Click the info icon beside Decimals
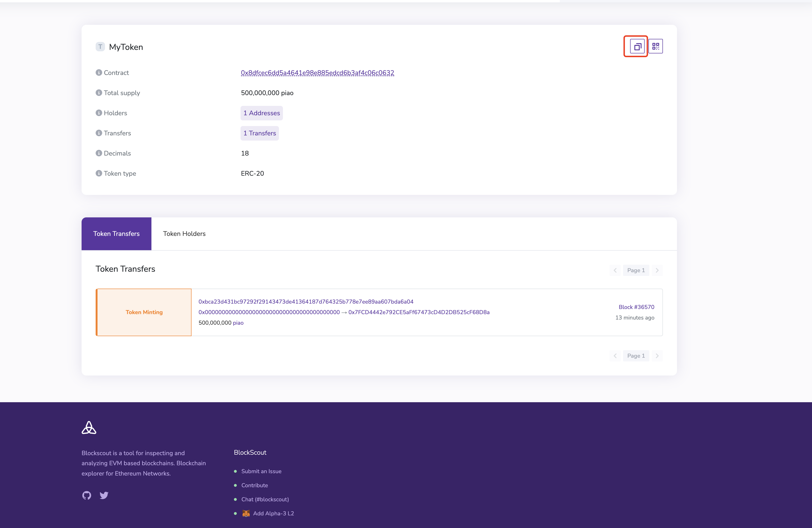This screenshot has width=812, height=528. coord(99,153)
